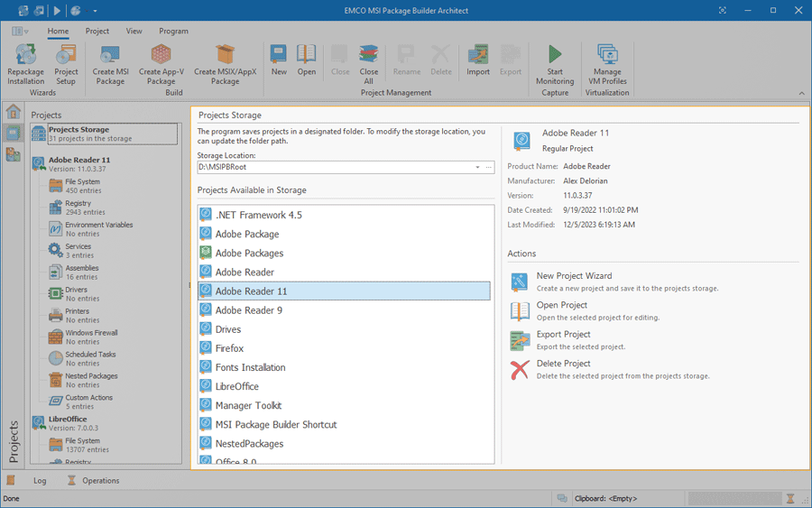
Task: Select .NET Framework 4.5 in storage list
Action: point(345,215)
